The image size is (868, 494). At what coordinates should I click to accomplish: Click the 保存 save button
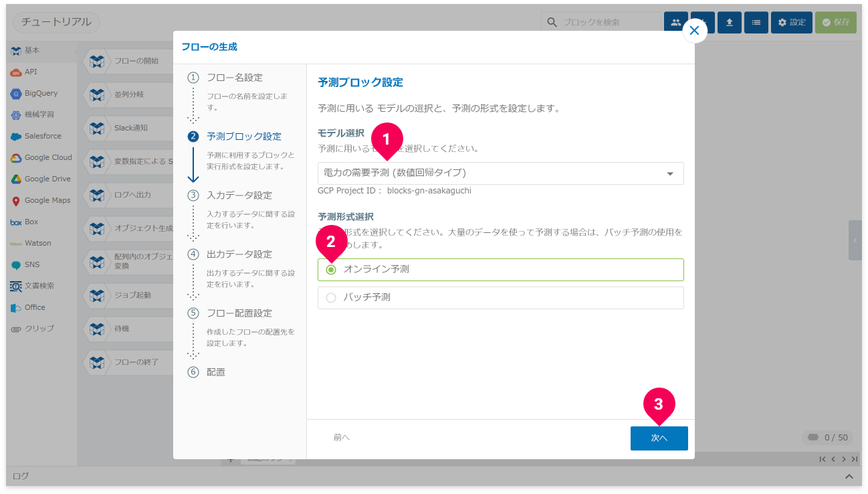pyautogui.click(x=836, y=22)
